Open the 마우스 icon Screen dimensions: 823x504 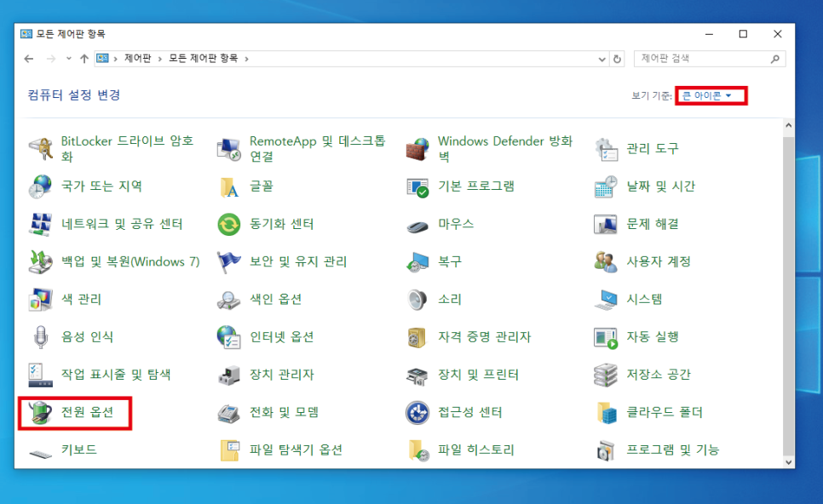coord(417,226)
